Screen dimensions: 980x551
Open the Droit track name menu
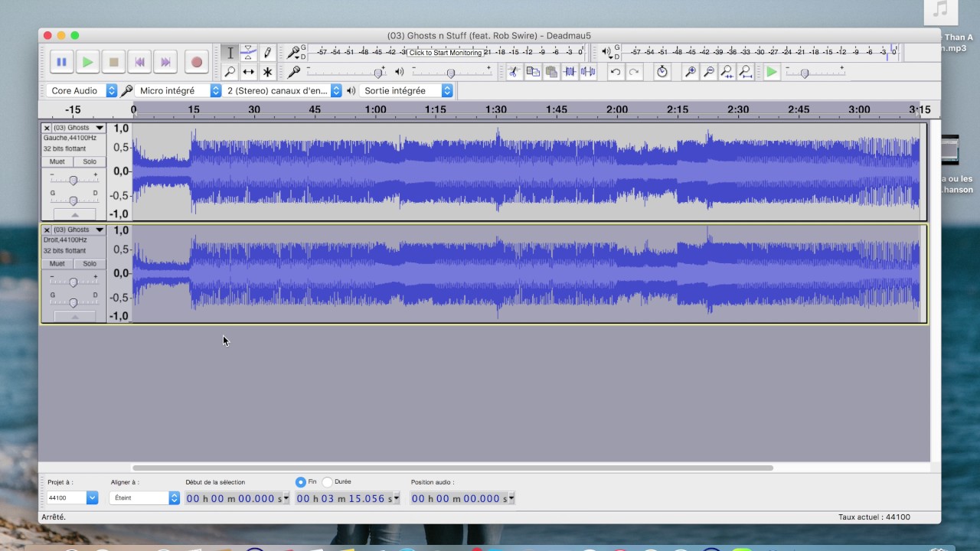click(78, 230)
